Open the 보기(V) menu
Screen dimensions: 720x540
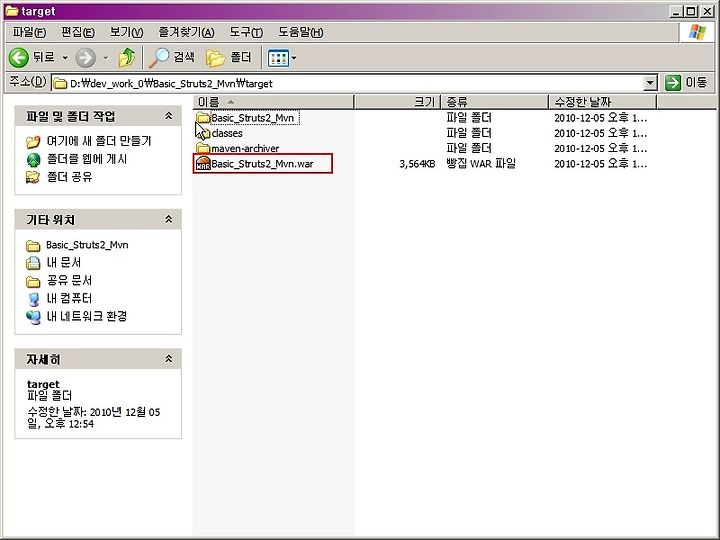tap(126, 32)
